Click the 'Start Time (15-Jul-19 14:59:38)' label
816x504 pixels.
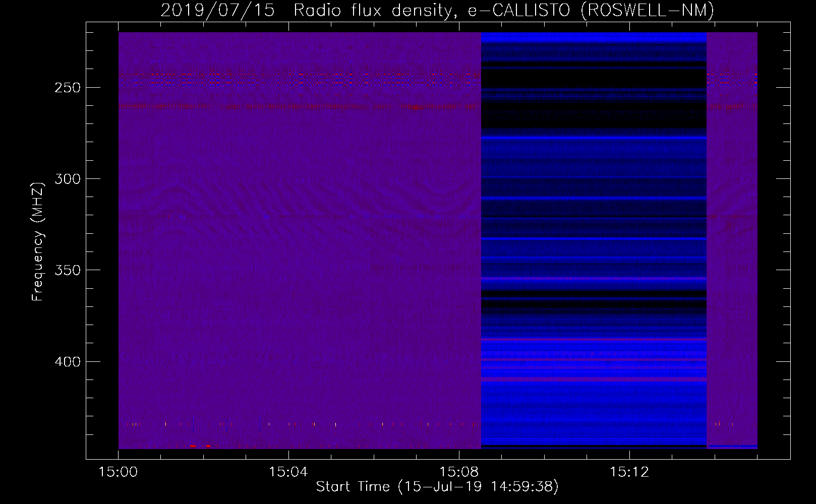click(x=437, y=487)
